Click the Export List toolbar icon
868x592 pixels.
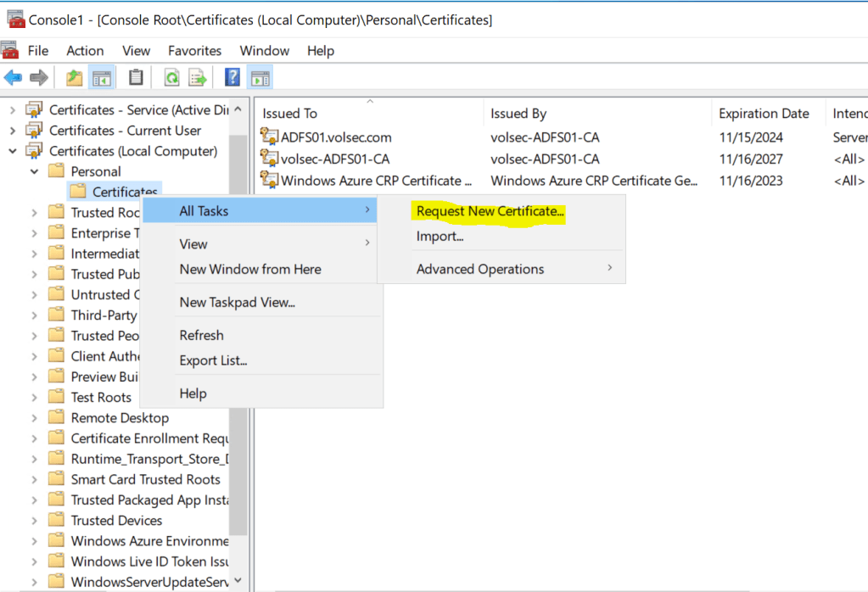pos(198,78)
